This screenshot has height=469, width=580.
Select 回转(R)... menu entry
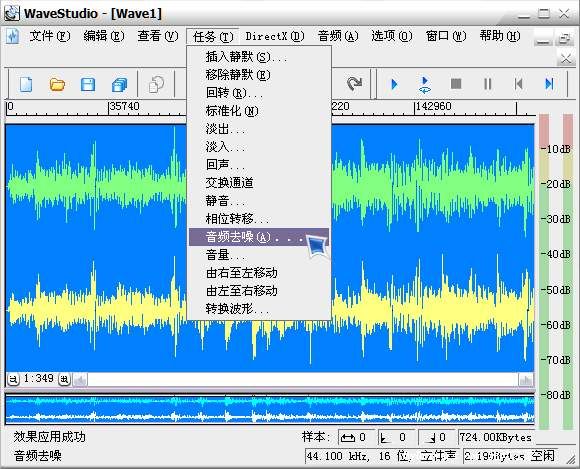259,93
